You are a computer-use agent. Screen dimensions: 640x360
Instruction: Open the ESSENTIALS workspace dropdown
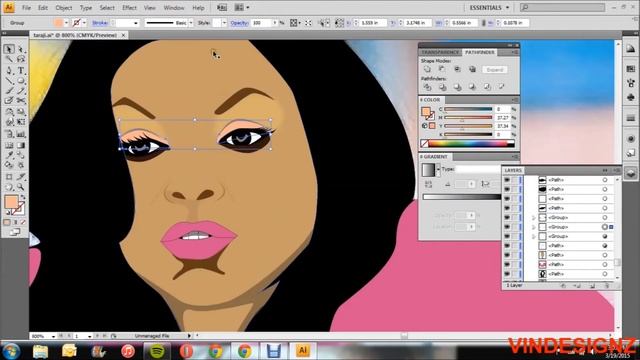tap(489, 8)
